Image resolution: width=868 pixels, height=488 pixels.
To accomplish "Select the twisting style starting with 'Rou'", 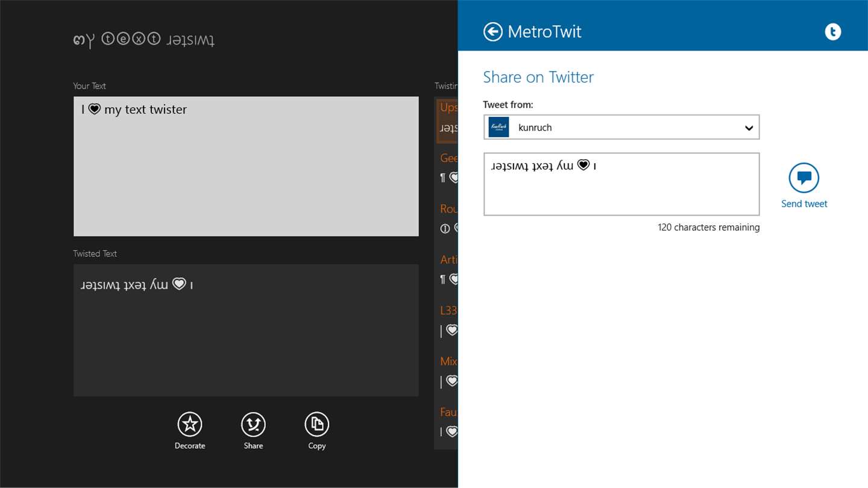I will click(x=448, y=218).
